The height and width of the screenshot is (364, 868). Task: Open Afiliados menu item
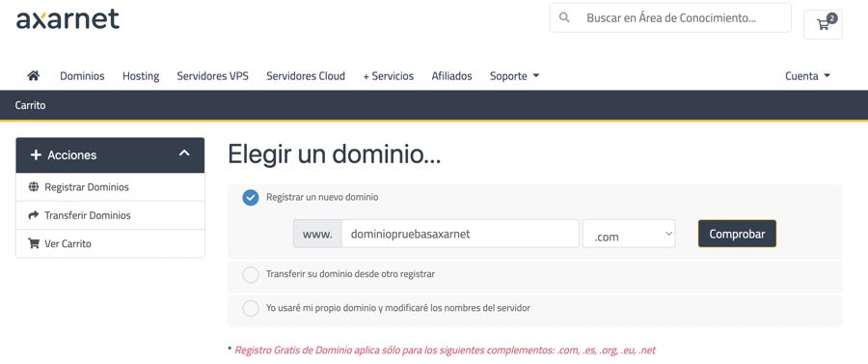[451, 76]
